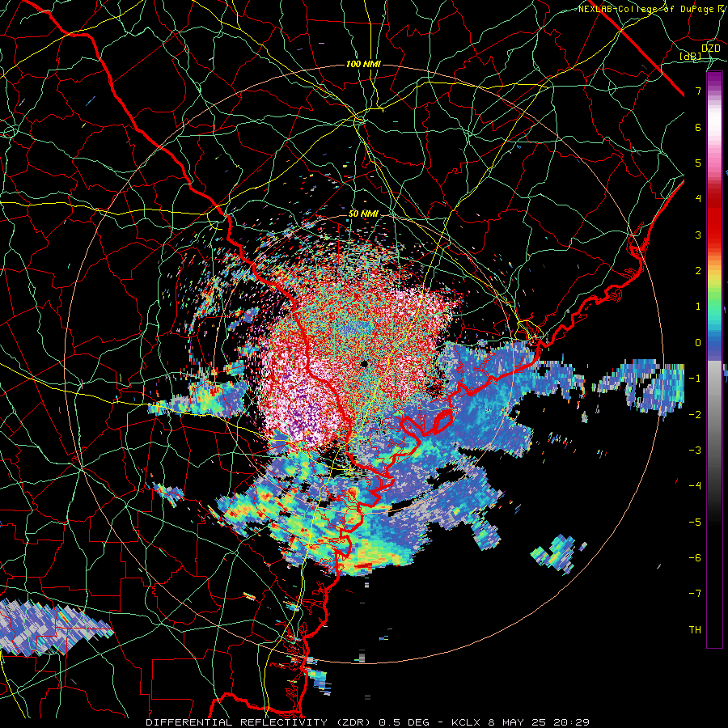This screenshot has width=728, height=728.
Task: Click the -1 value on the color scale
Action: coord(695,379)
